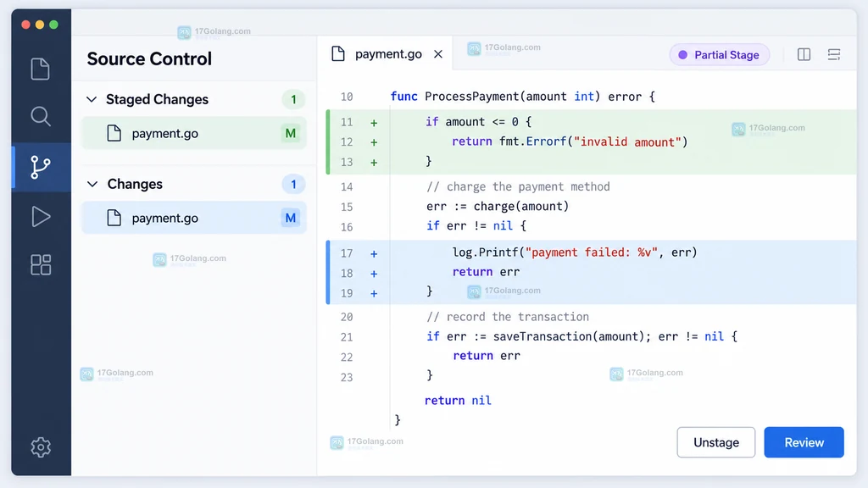868x488 pixels.
Task: Toggle inline view lines icon in editor toolbar
Action: [x=834, y=54]
